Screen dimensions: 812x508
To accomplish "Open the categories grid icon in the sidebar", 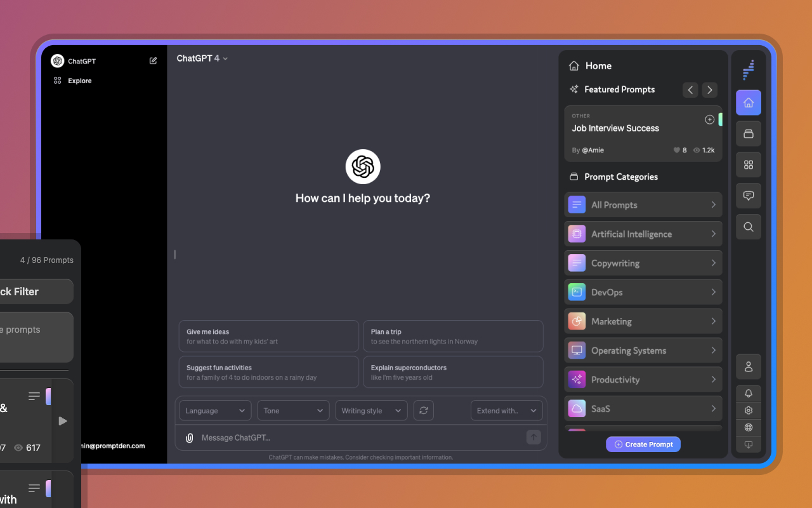I will click(x=749, y=164).
